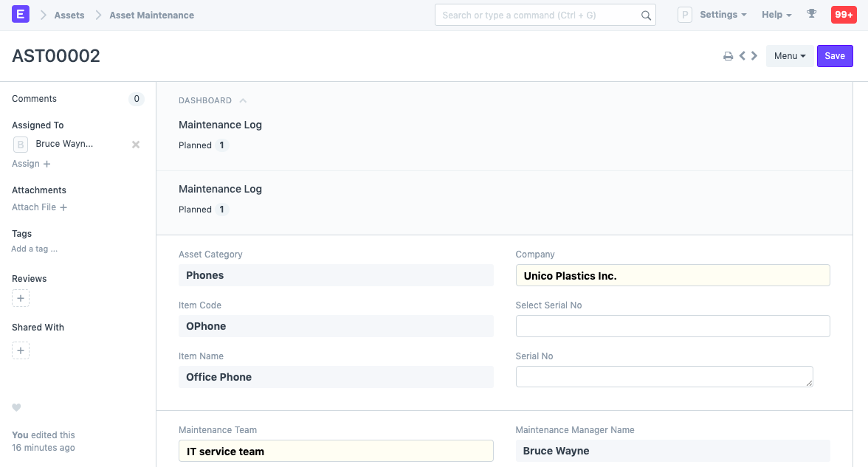Viewport: 868px width, 467px height.
Task: Like this document with heart icon
Action: 16,408
